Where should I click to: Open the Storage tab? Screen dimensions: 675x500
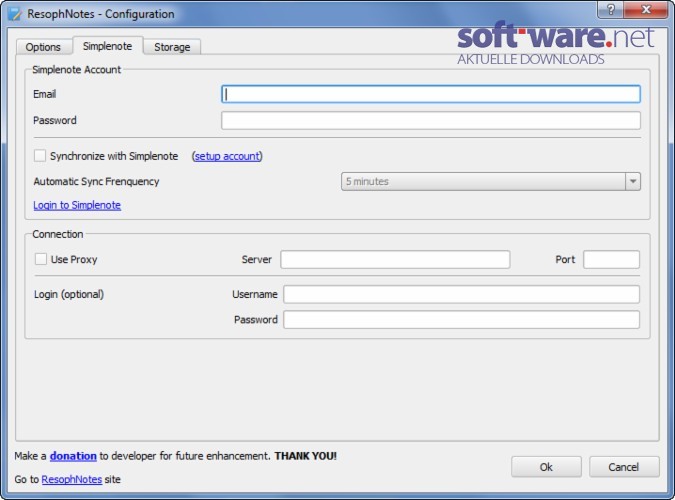tap(172, 47)
